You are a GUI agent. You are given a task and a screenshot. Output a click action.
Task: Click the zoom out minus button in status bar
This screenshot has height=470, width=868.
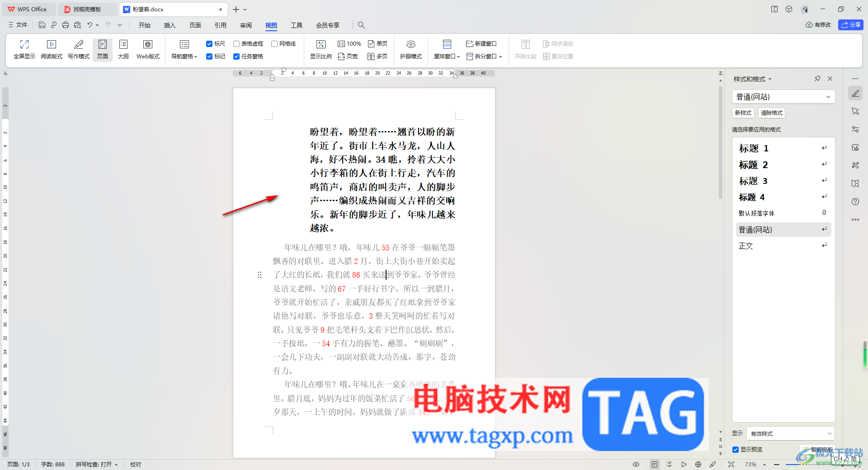pyautogui.click(x=777, y=465)
